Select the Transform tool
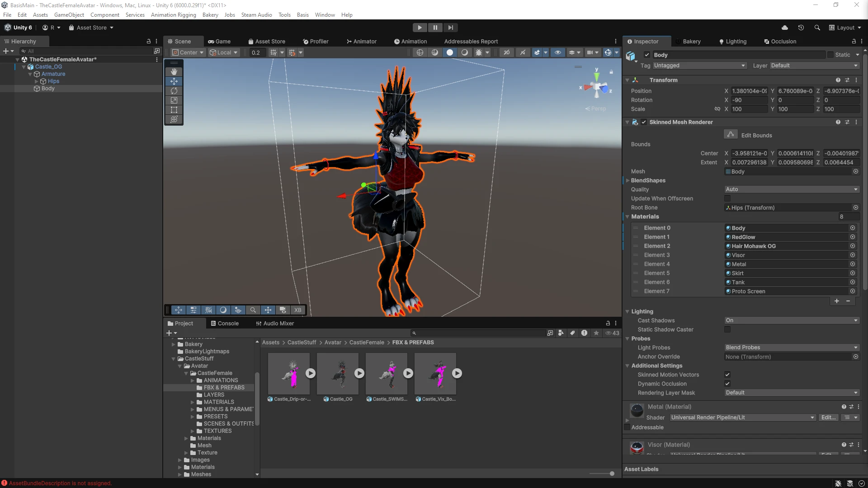The height and width of the screenshot is (488, 868). (174, 119)
